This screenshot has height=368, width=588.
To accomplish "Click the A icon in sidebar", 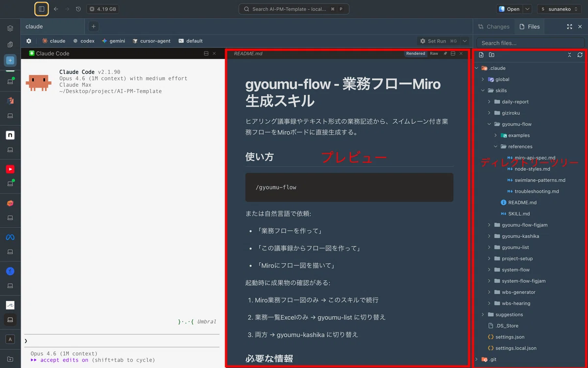I will click(x=10, y=339).
